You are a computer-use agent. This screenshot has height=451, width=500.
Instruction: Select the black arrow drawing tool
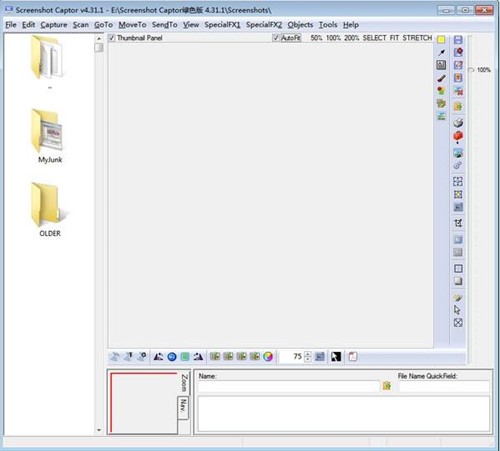pos(441,52)
